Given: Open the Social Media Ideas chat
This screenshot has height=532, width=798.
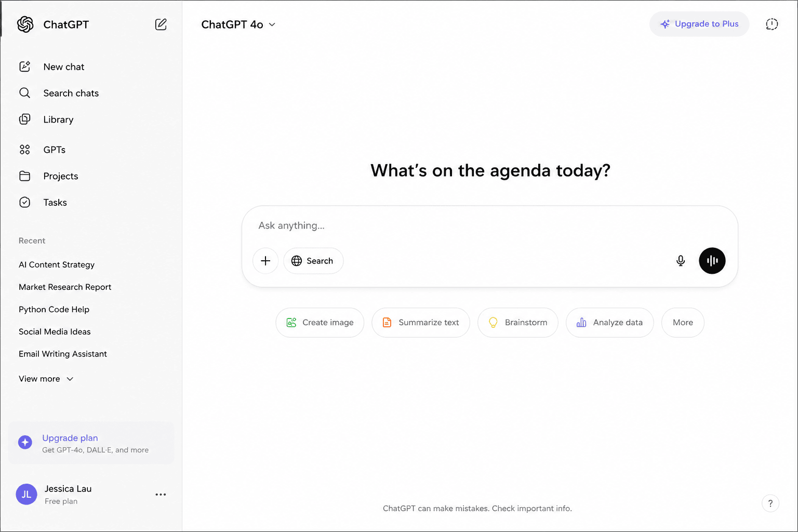Looking at the screenshot, I should coord(55,331).
